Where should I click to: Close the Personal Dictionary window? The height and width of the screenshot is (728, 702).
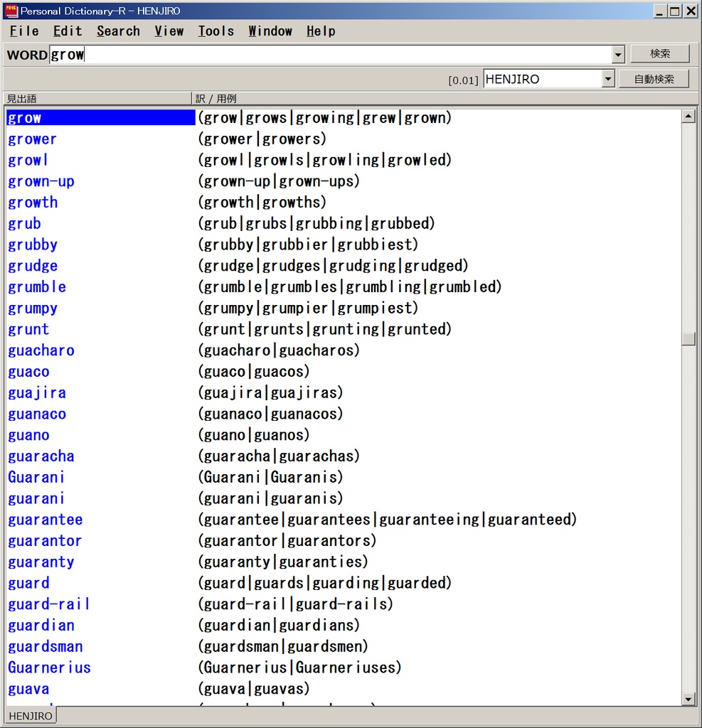pos(691,11)
